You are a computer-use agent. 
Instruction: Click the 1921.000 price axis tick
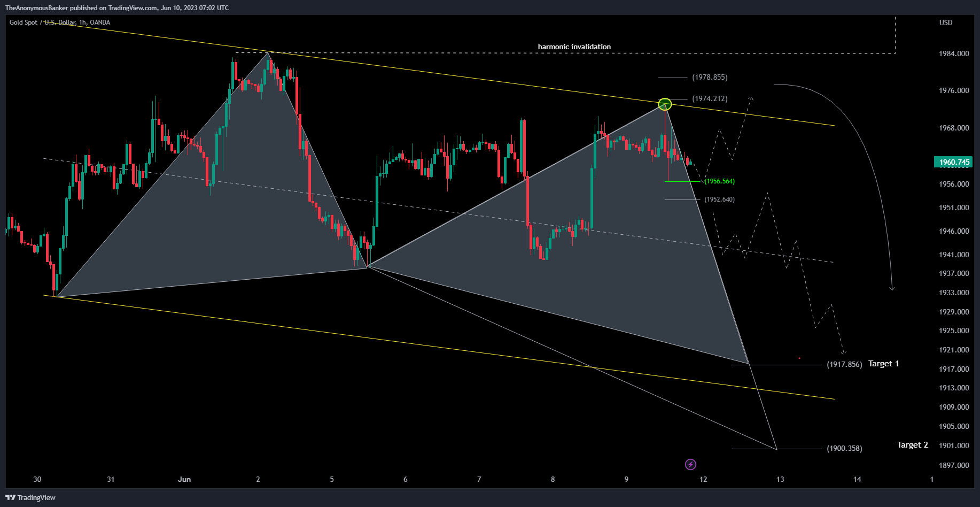coord(954,350)
